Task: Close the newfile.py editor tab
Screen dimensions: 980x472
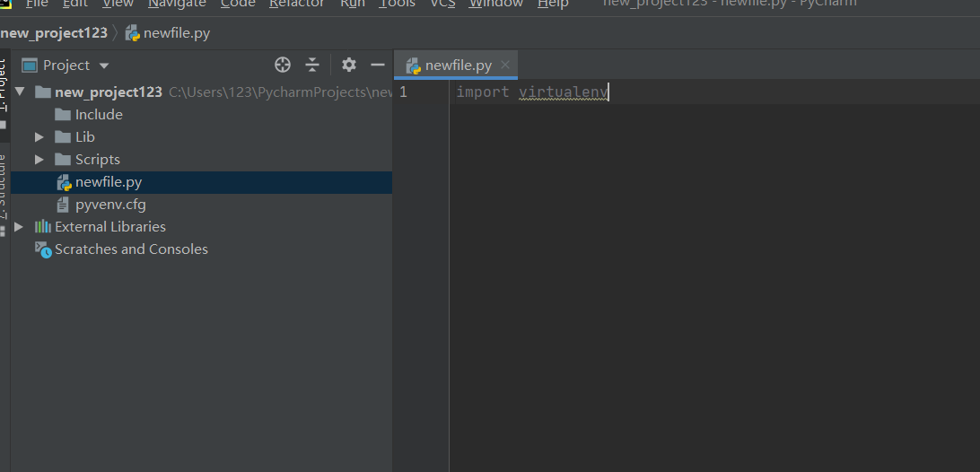Action: pyautogui.click(x=505, y=65)
